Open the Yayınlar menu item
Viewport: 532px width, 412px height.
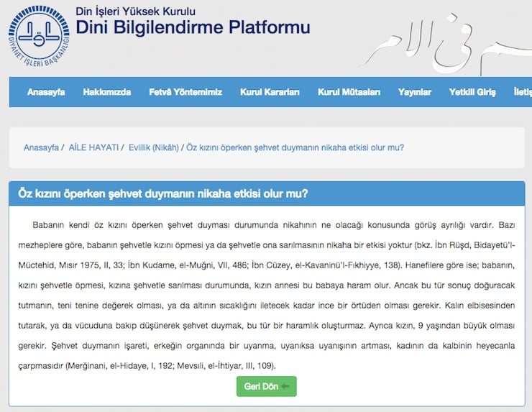[x=415, y=92]
